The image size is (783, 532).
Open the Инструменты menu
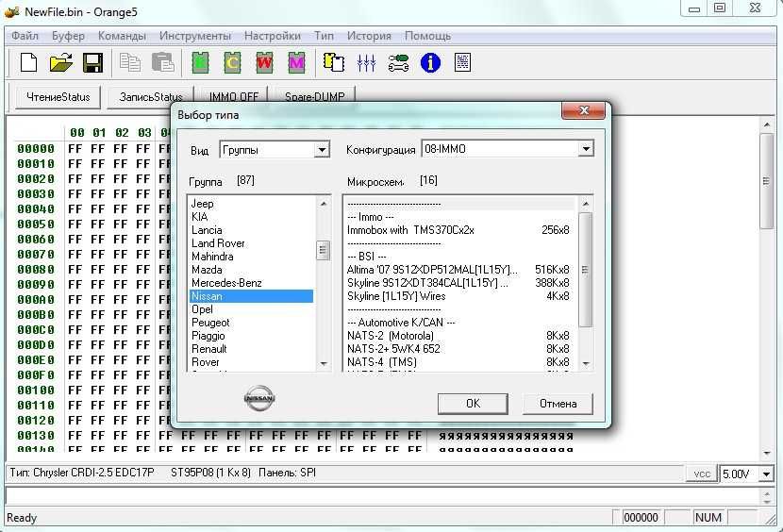click(194, 36)
